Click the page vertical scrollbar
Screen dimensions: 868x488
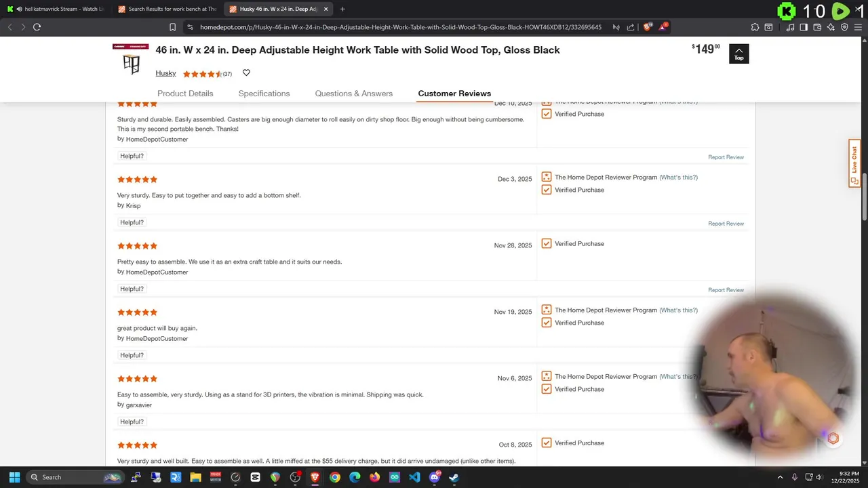pos(865,197)
